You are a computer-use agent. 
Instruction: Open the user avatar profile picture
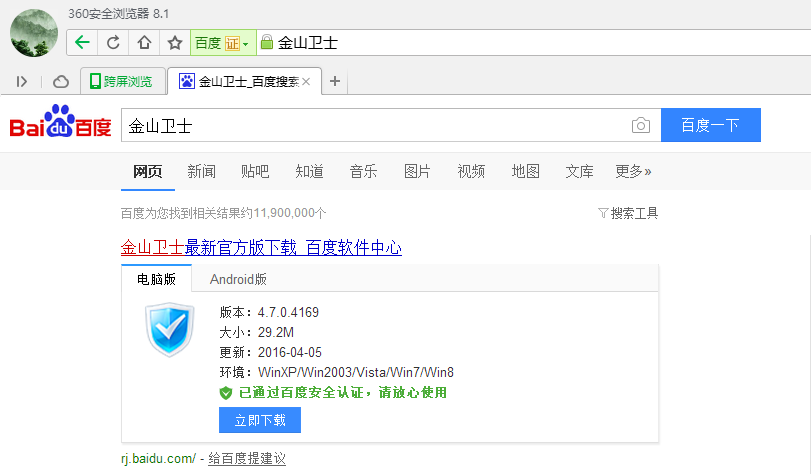[34, 33]
